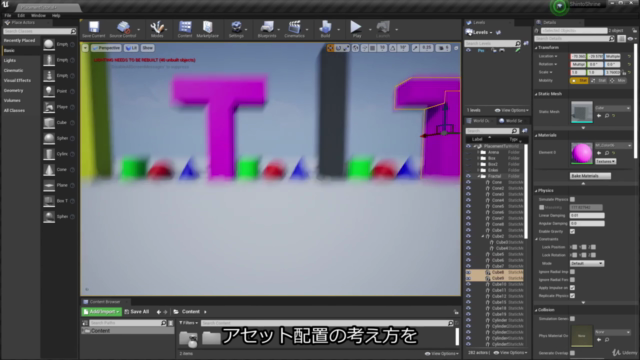Image resolution: width=640 pixels, height=360 pixels.
Task: Click the Static Mesh use-selected arrow icon
Action: (599, 116)
